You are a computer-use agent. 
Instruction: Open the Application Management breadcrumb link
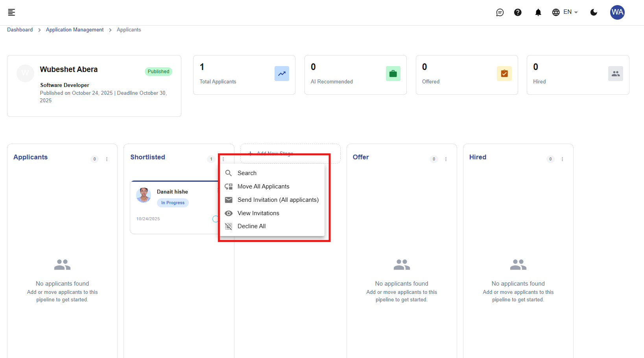75,30
